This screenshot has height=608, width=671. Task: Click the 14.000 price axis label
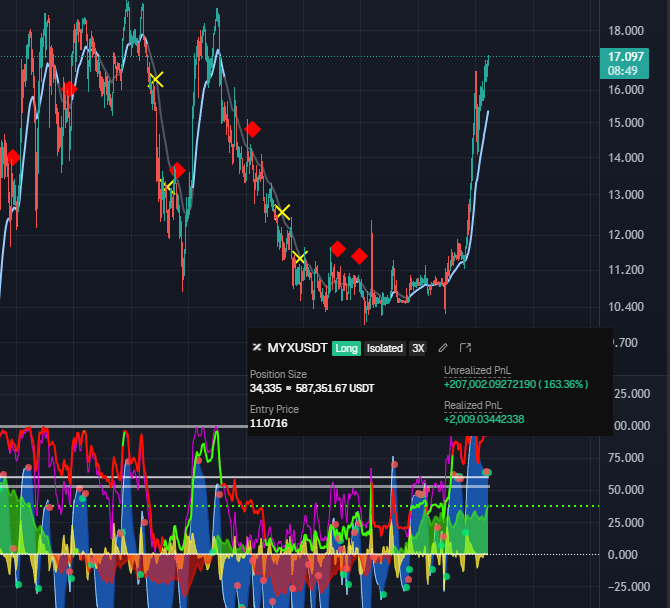(x=626, y=158)
